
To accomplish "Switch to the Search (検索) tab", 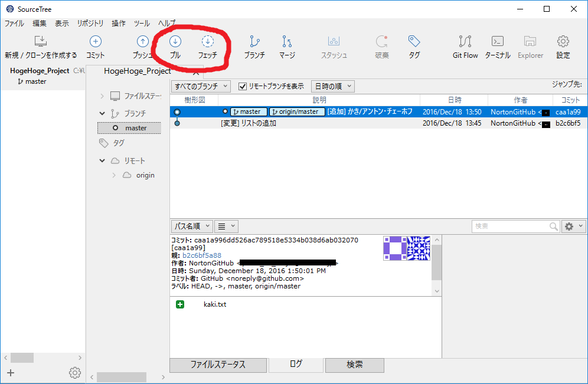I will [x=354, y=365].
